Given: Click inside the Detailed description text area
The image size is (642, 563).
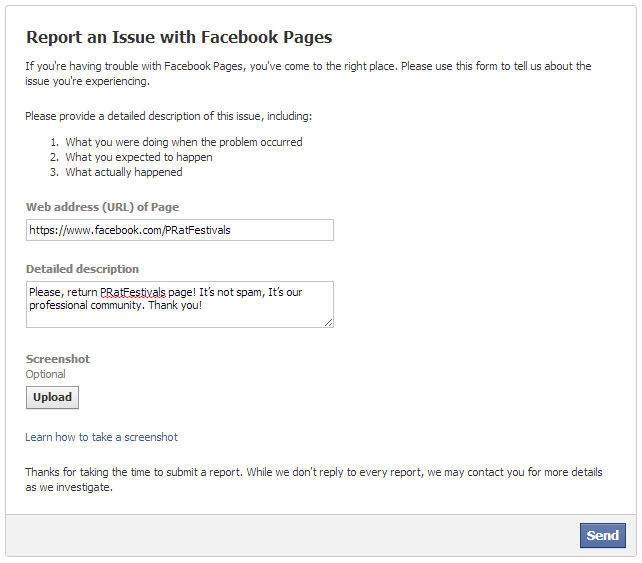Looking at the screenshot, I should click(x=179, y=315).
